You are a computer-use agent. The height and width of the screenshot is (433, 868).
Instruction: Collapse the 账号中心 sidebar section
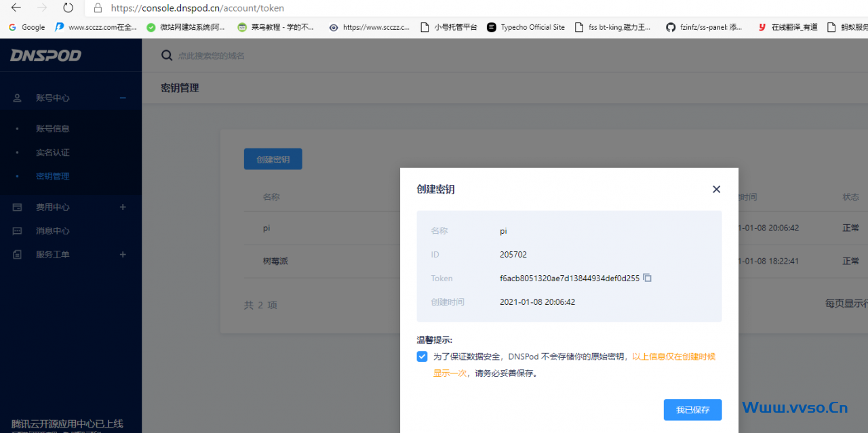[x=123, y=98]
